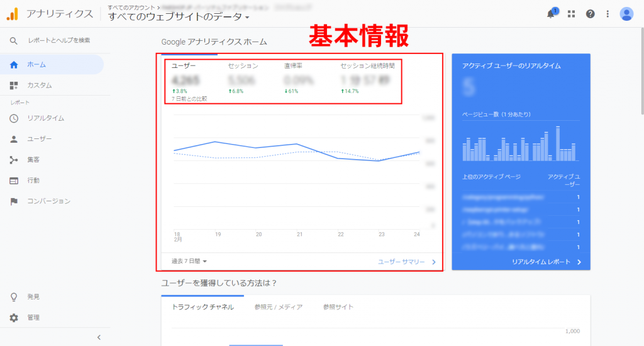Open すべてのウェブサイトのデータ property dropdown
Image resolution: width=644 pixels, height=346 pixels.
179,17
